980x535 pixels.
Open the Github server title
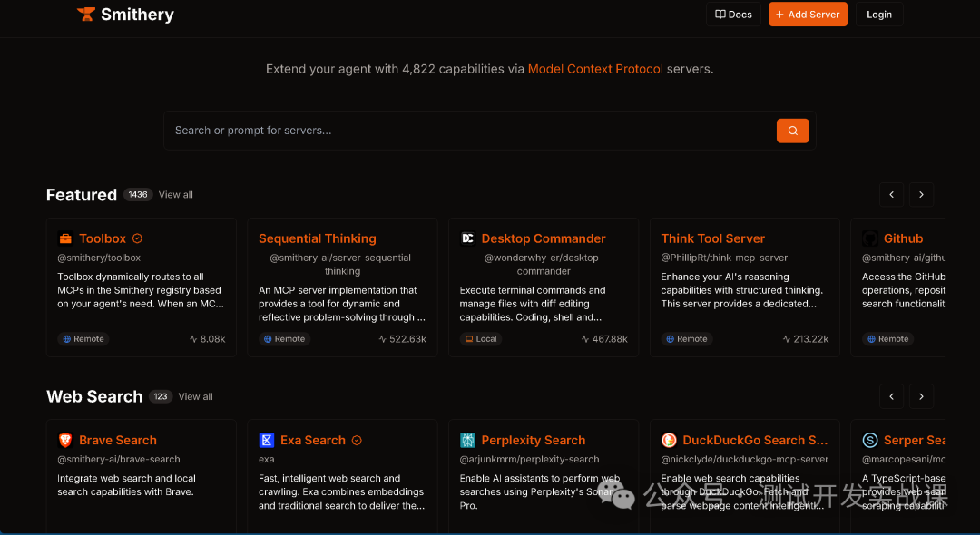903,238
